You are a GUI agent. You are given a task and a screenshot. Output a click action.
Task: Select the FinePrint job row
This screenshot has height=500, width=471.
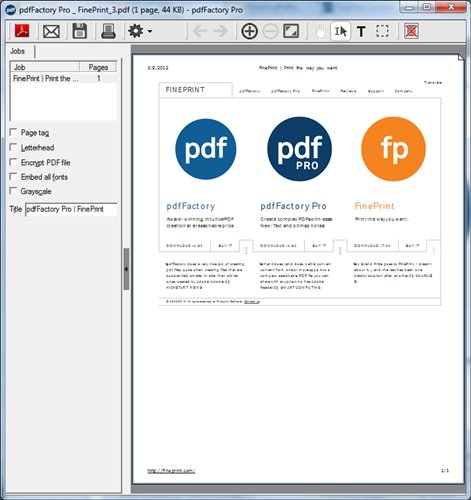click(63, 78)
